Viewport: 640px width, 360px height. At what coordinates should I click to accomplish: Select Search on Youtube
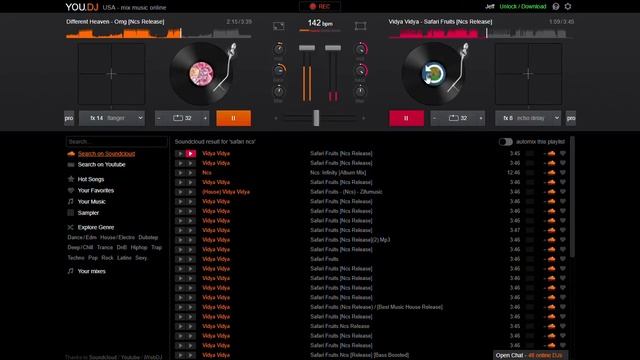tap(101, 164)
